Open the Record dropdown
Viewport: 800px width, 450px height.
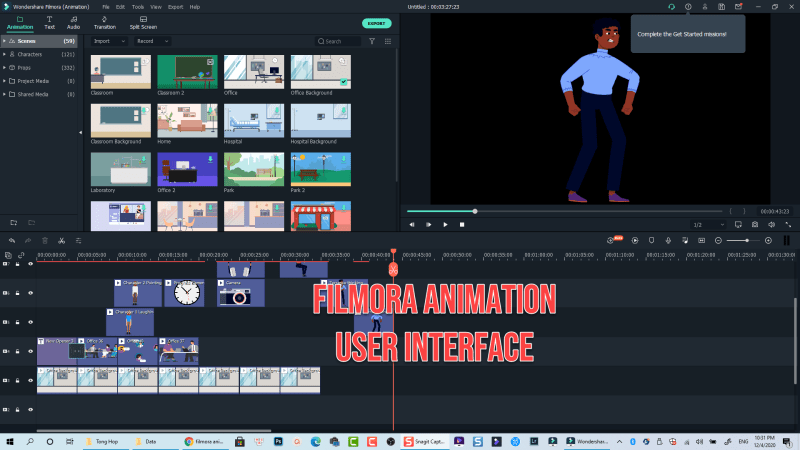click(x=151, y=41)
